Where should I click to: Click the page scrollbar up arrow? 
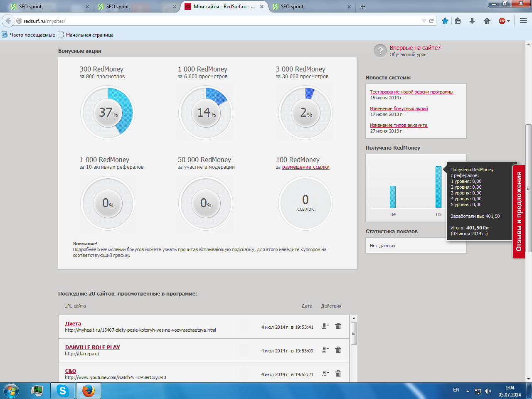click(x=529, y=44)
